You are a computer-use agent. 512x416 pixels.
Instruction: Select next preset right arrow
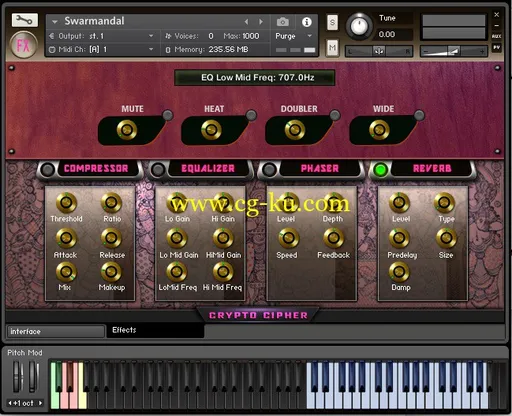(261, 22)
